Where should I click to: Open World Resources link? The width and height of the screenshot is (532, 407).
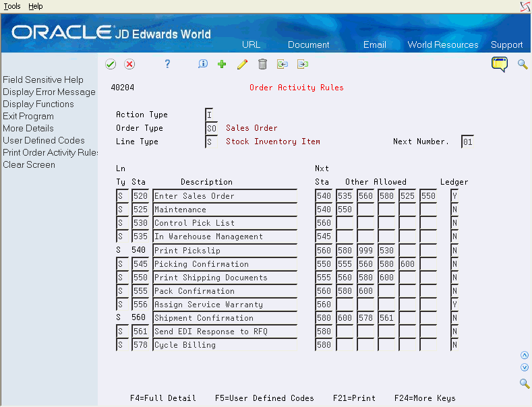click(x=443, y=44)
